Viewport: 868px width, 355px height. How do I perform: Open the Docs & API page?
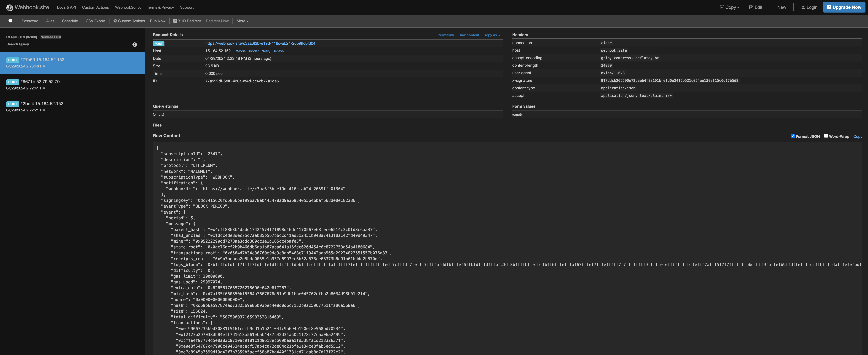pyautogui.click(x=66, y=7)
